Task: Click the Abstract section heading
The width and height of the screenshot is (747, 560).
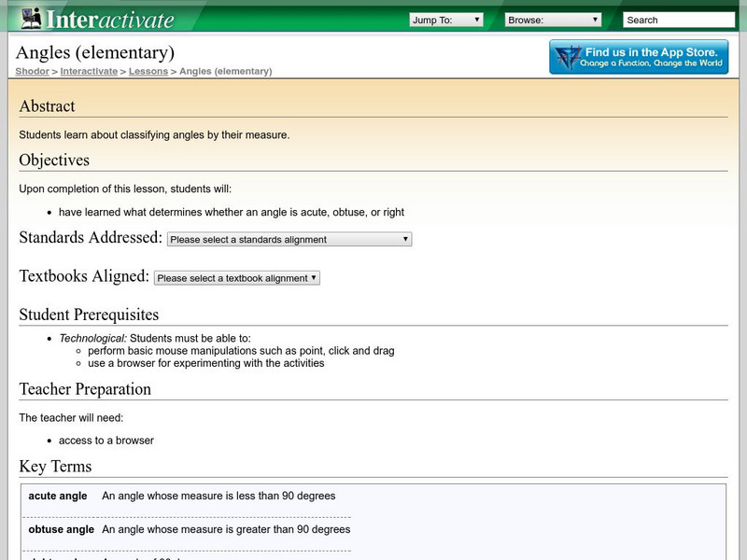Action: (x=48, y=106)
